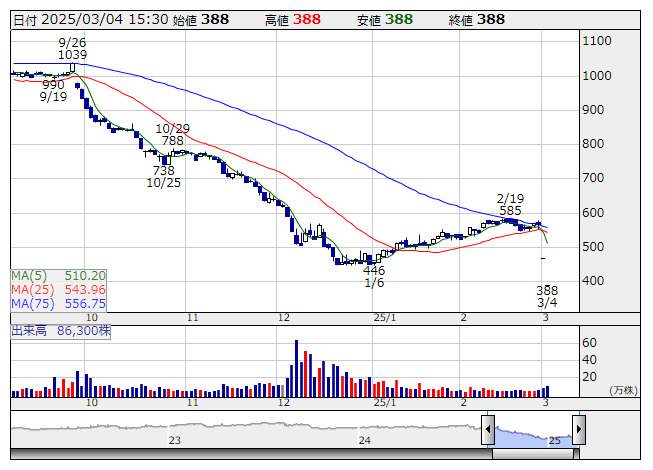Image resolution: width=653 pixels, height=470 pixels.
Task: Click the 2/19 585 high annotation
Action: (x=510, y=204)
